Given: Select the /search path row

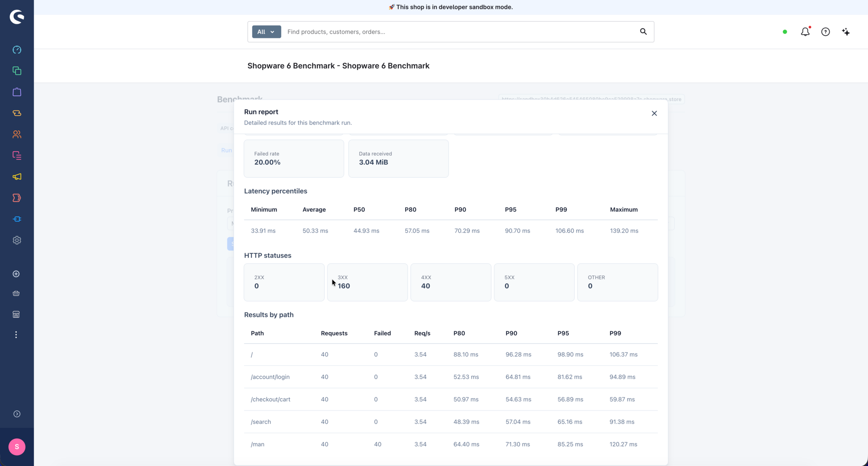Looking at the screenshot, I should [451, 422].
